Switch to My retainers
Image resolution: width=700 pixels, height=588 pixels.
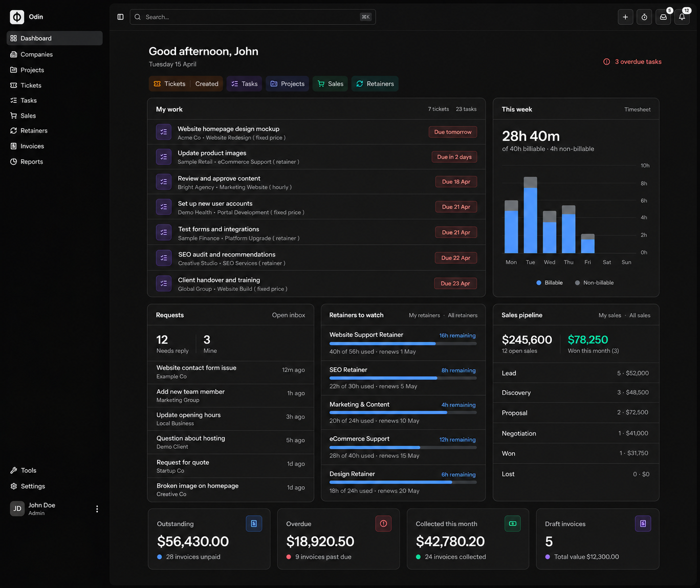click(424, 315)
